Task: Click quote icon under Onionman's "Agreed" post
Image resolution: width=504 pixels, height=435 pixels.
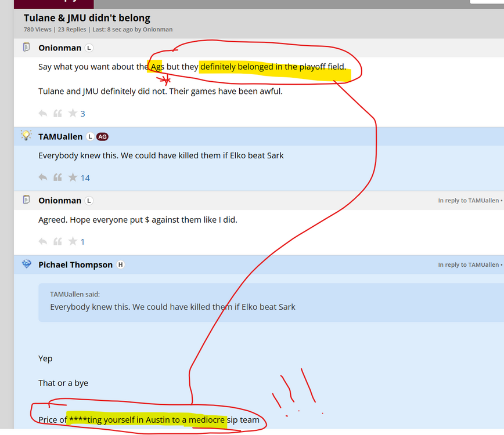Action: (57, 241)
